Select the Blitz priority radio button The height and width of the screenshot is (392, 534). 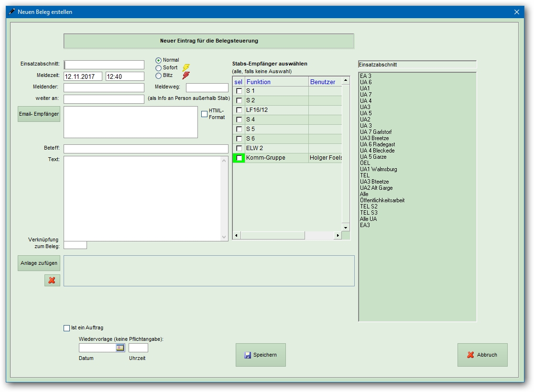pyautogui.click(x=159, y=76)
